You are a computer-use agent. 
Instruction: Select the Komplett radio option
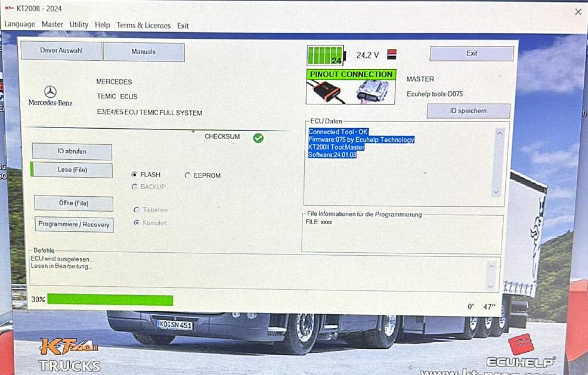[x=137, y=223]
